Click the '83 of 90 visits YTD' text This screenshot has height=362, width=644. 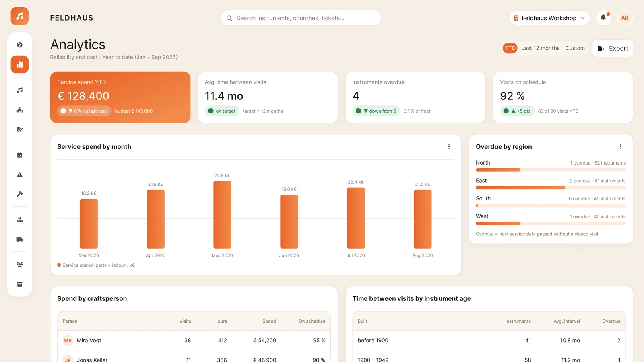558,111
